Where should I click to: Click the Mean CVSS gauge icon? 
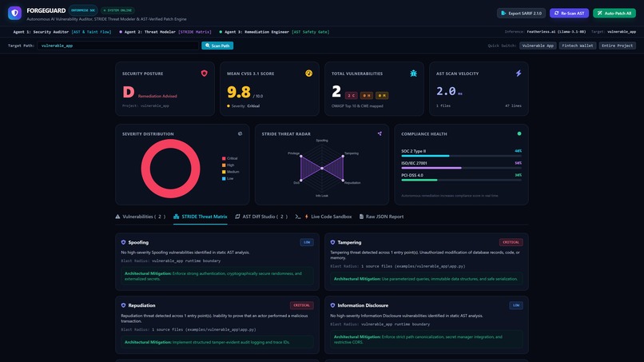coord(309,74)
